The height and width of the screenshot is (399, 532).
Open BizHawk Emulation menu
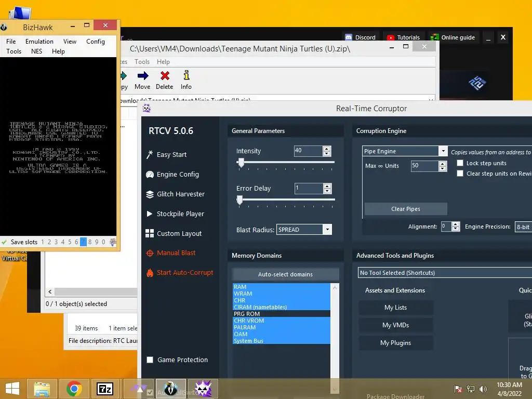coord(39,42)
